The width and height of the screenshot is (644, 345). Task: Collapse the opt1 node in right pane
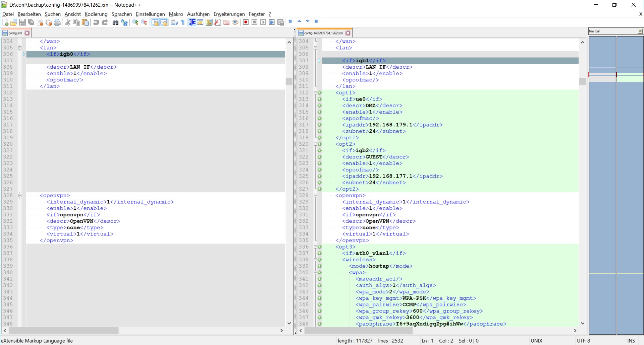pyautogui.click(x=315, y=93)
